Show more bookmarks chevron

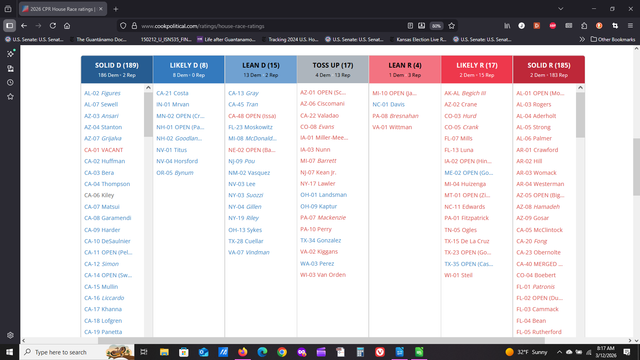[x=582, y=40]
